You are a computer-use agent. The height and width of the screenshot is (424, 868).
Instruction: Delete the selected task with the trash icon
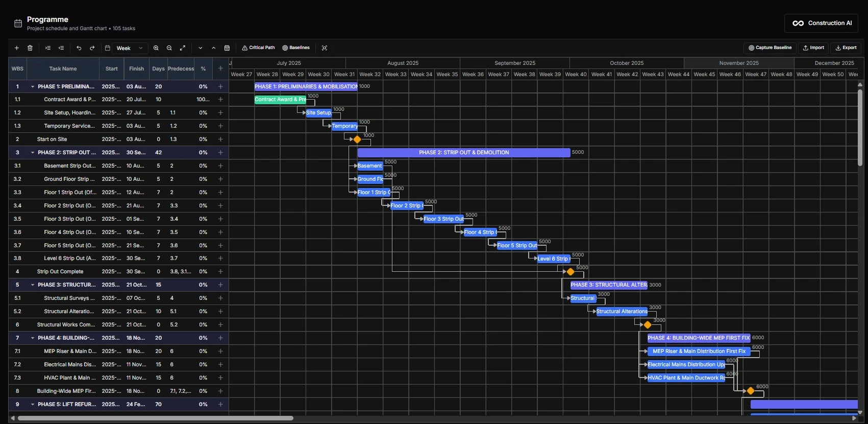coord(30,48)
